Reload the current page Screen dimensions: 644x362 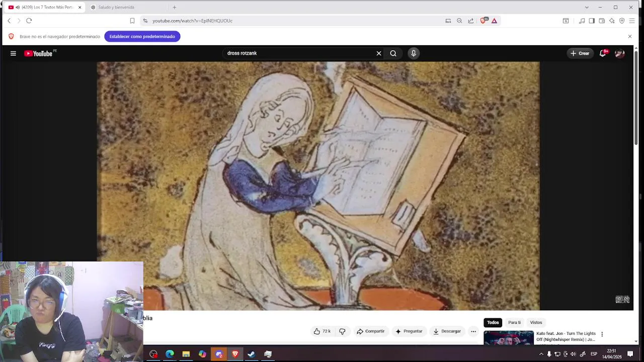[29, 21]
